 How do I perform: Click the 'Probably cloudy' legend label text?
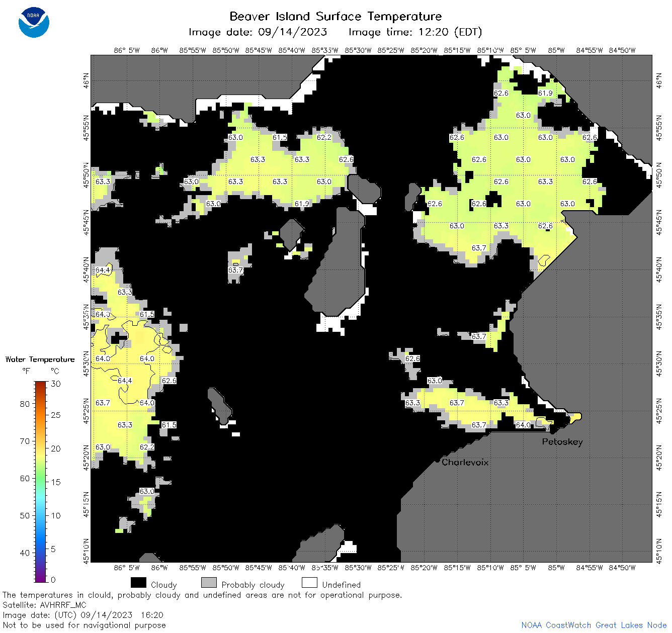tap(253, 585)
